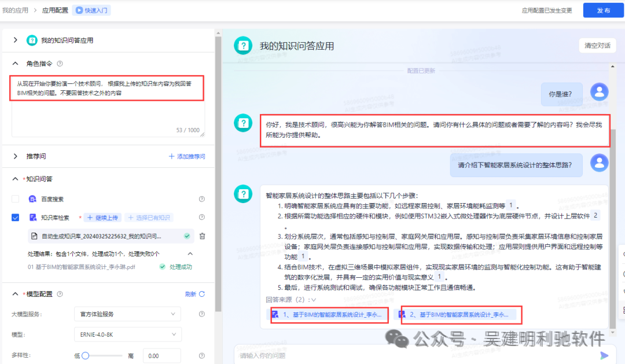Image resolution: width=625 pixels, height=364 pixels.
Task: Click the 请输入你的问题 chat input box
Action: (x=405, y=355)
